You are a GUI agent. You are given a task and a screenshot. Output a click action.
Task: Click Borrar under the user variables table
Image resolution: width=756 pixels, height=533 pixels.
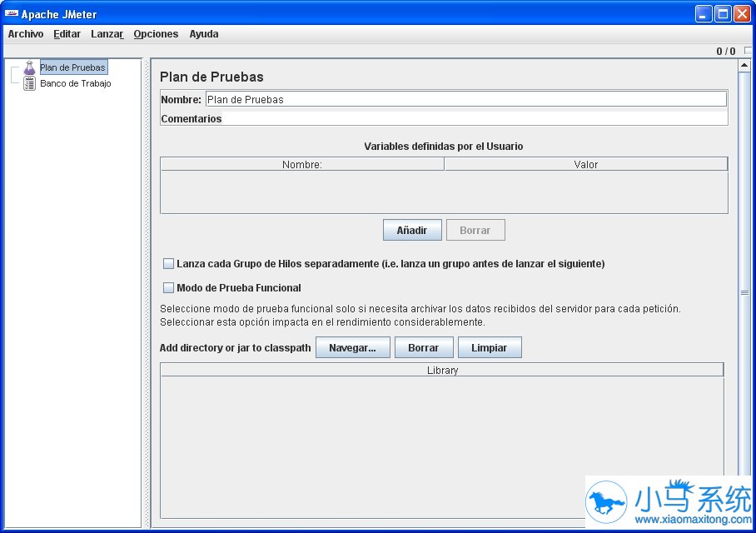(475, 230)
